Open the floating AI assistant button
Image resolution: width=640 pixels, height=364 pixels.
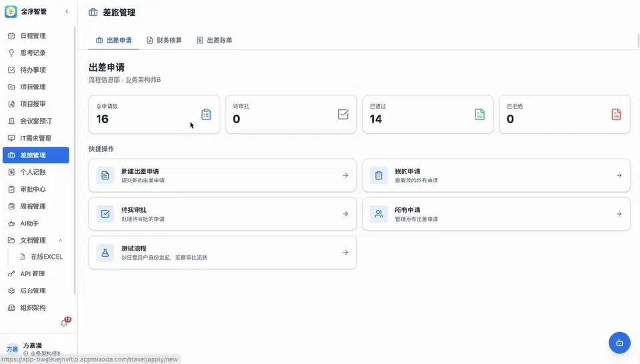[619, 343]
